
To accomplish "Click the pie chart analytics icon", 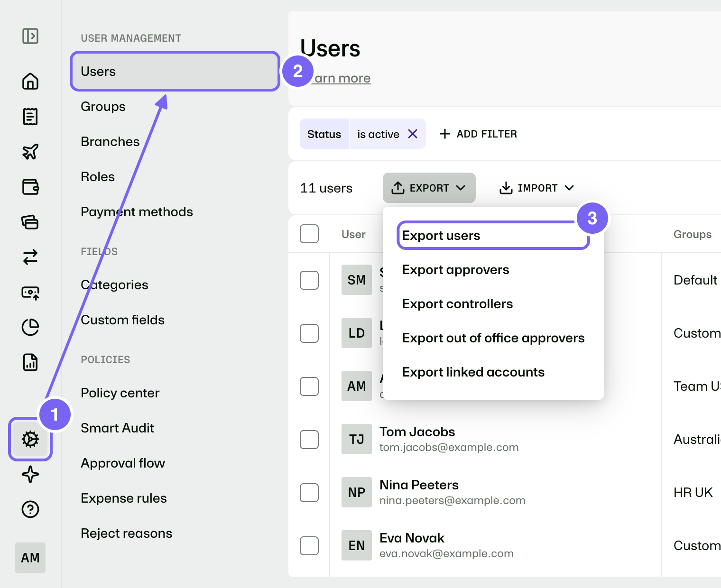I will click(30, 327).
